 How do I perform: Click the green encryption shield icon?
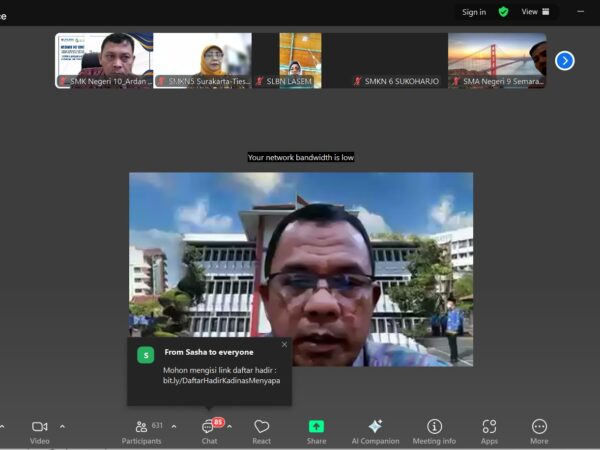[503, 12]
